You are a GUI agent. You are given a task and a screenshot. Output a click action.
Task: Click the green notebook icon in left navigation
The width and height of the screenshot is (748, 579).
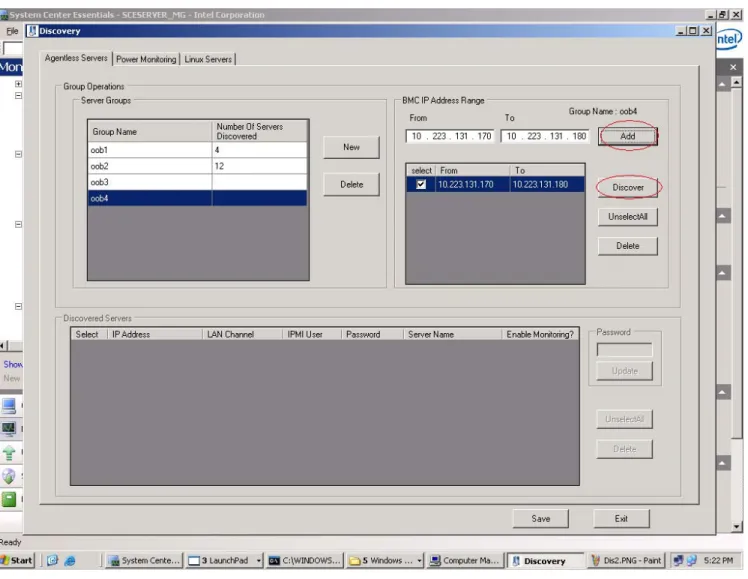pyautogui.click(x=9, y=499)
